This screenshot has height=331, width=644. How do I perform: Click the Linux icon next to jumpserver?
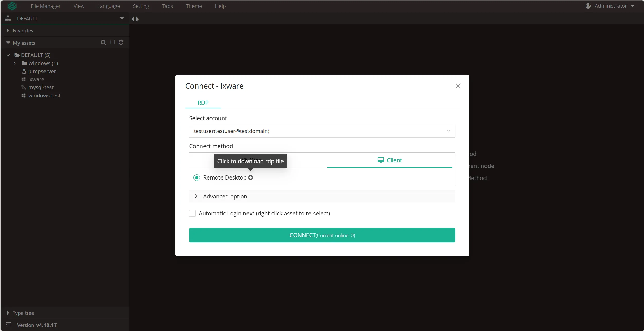[x=24, y=71]
